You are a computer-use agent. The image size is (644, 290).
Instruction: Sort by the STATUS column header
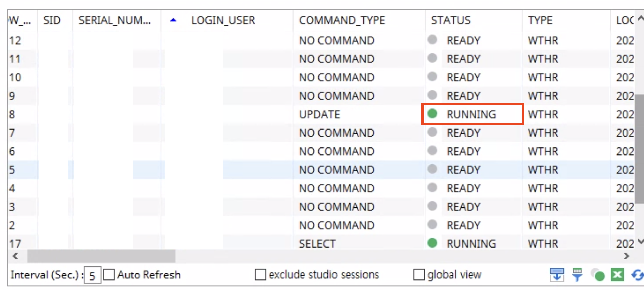[x=451, y=20]
